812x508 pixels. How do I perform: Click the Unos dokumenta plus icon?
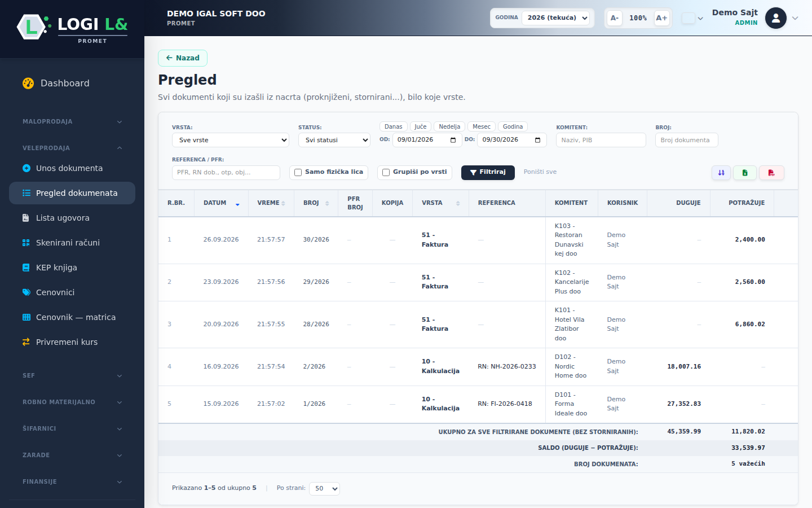coord(26,168)
